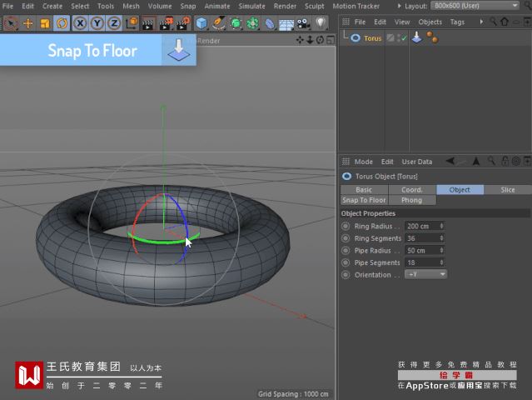This screenshot has width=532, height=400.
Task: Click the Ring Radius stepper arrows
Action: coord(441,226)
